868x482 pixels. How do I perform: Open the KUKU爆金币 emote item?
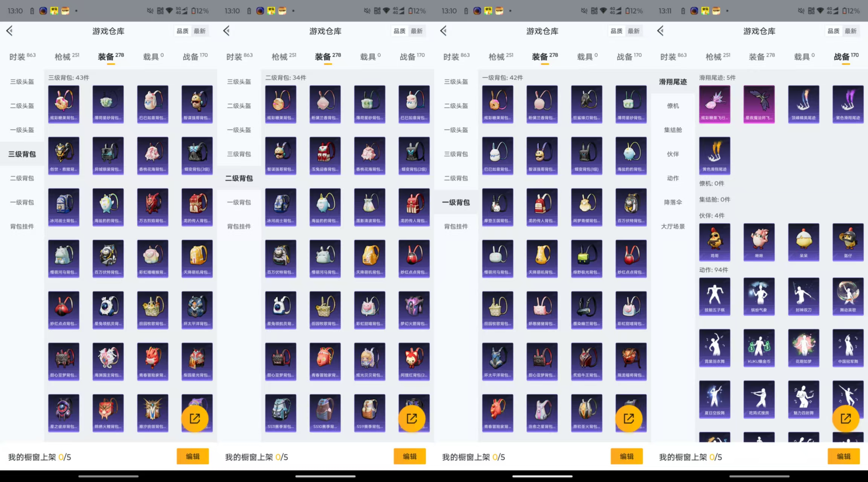[759, 347]
